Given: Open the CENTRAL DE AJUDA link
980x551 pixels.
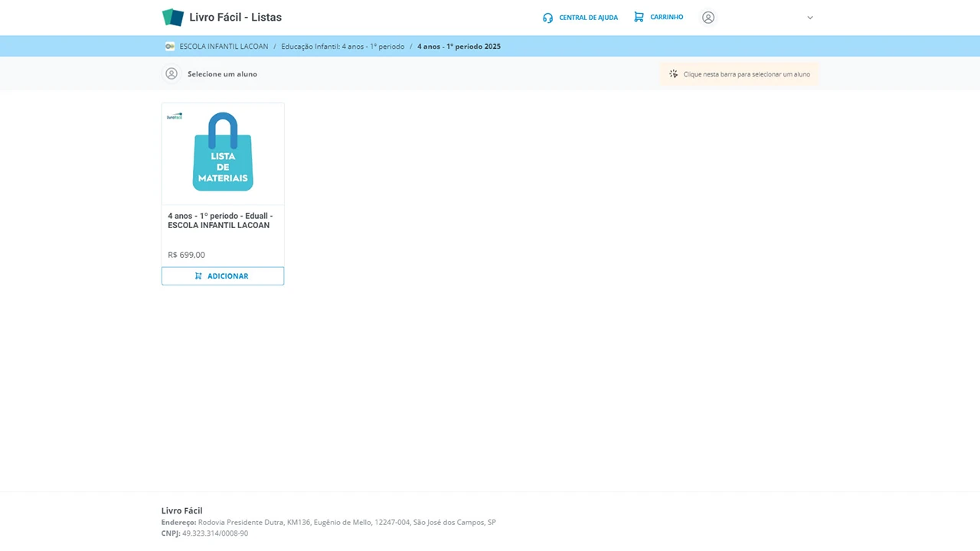Looking at the screenshot, I should [588, 18].
